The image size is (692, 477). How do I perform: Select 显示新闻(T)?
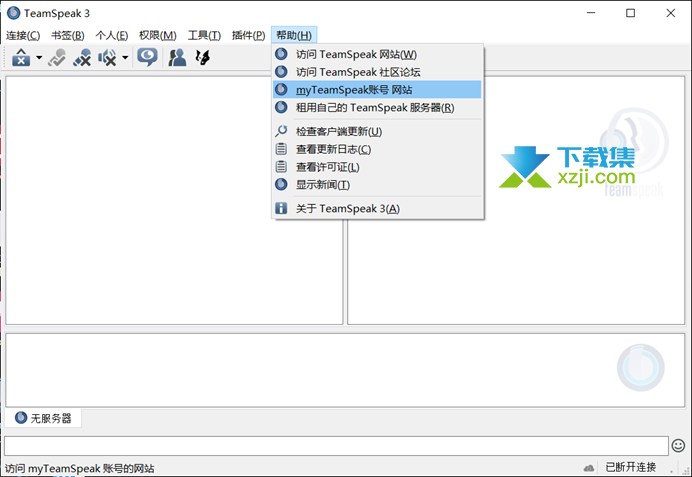point(377,184)
